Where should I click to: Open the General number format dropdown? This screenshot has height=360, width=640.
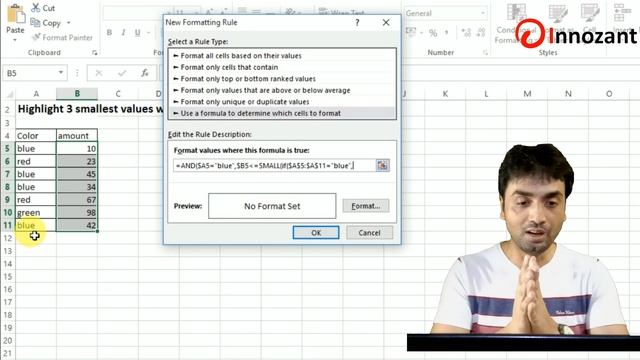click(483, 13)
